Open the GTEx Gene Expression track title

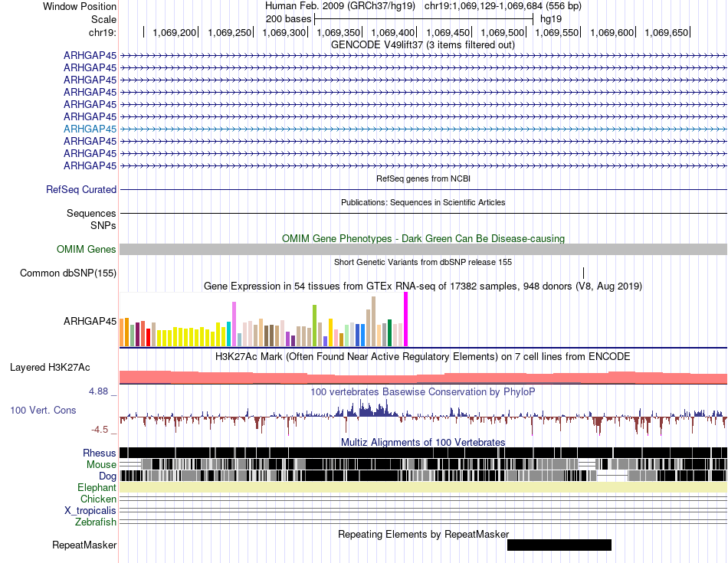point(423,286)
